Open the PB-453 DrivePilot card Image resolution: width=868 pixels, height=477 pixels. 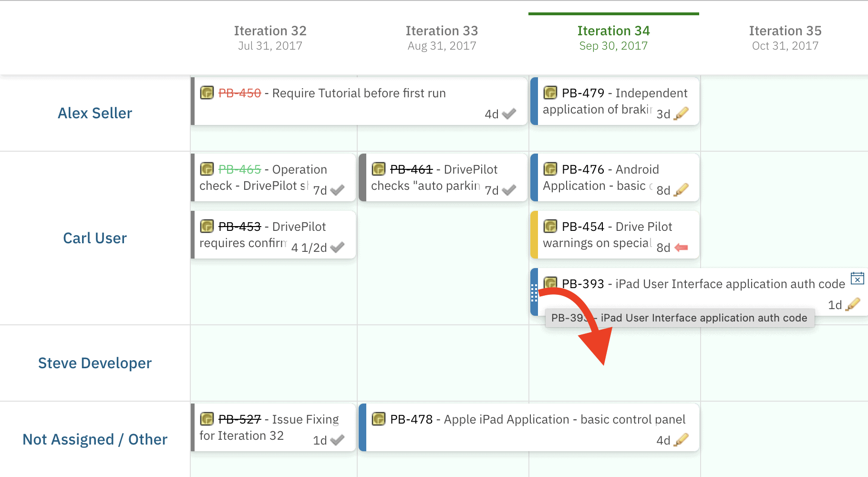click(x=274, y=235)
